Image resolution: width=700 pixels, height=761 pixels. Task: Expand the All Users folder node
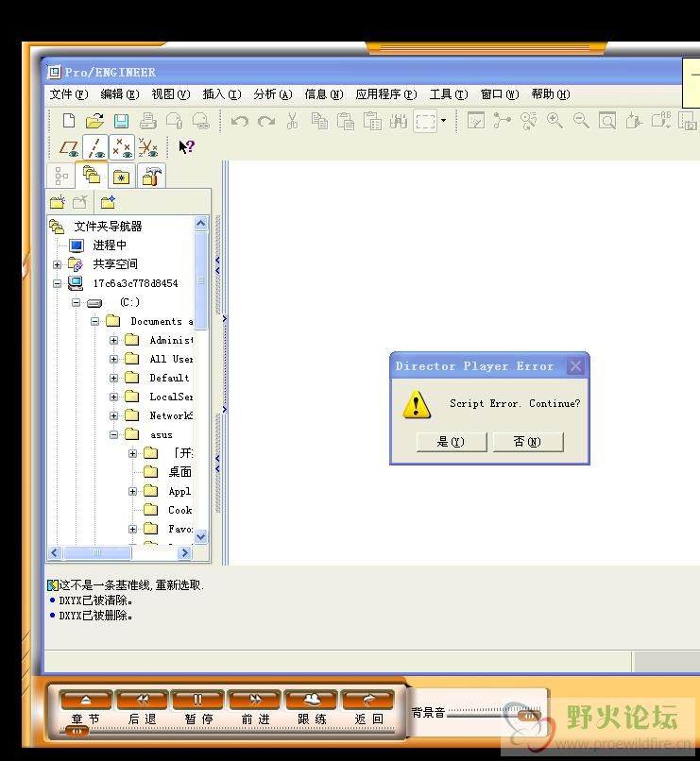(x=113, y=359)
